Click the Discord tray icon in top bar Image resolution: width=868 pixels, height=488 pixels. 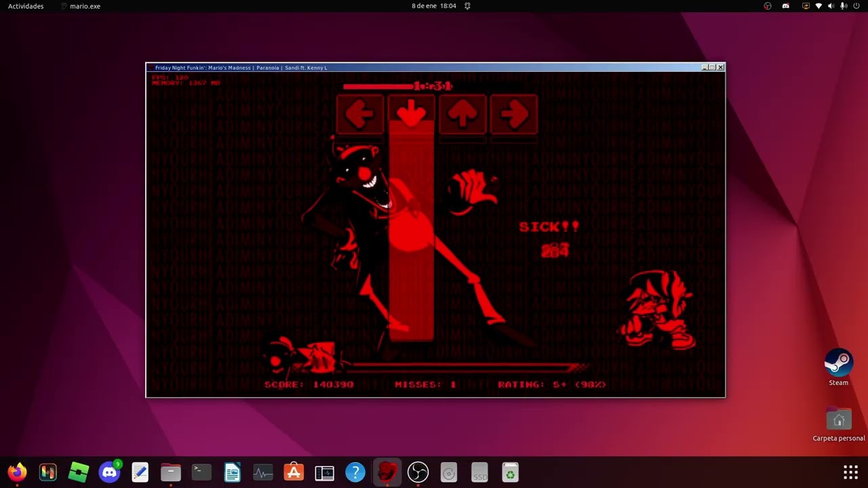click(x=786, y=6)
